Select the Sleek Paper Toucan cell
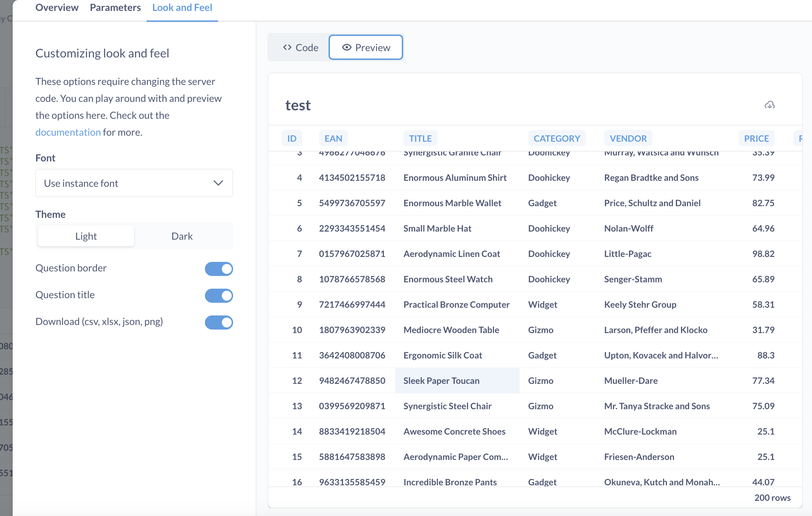 point(441,380)
